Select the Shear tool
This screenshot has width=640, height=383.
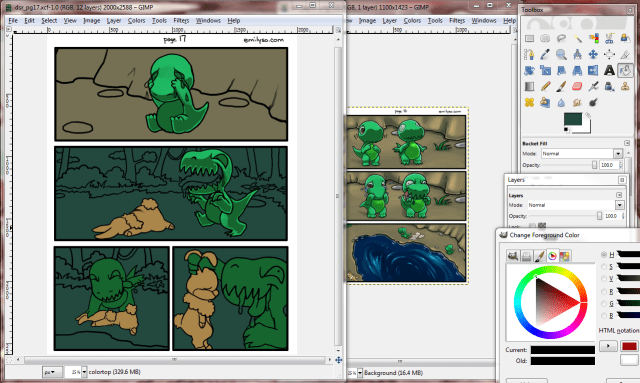(561, 70)
